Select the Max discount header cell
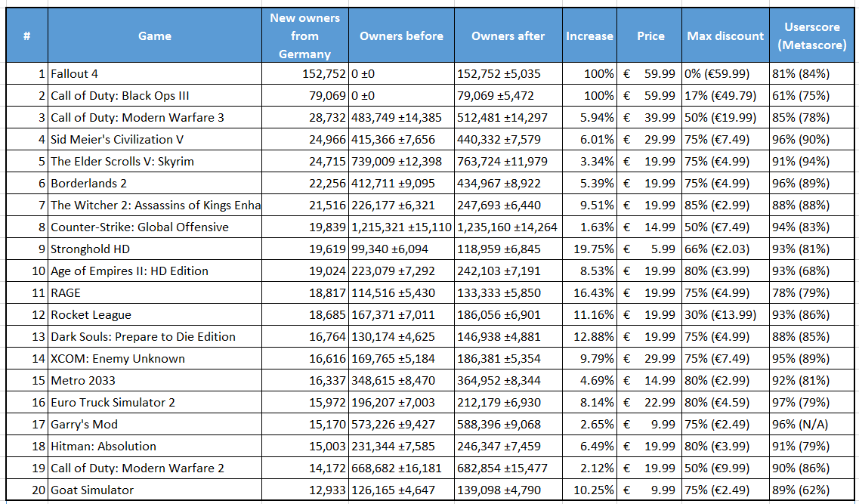859x504 pixels. [725, 36]
